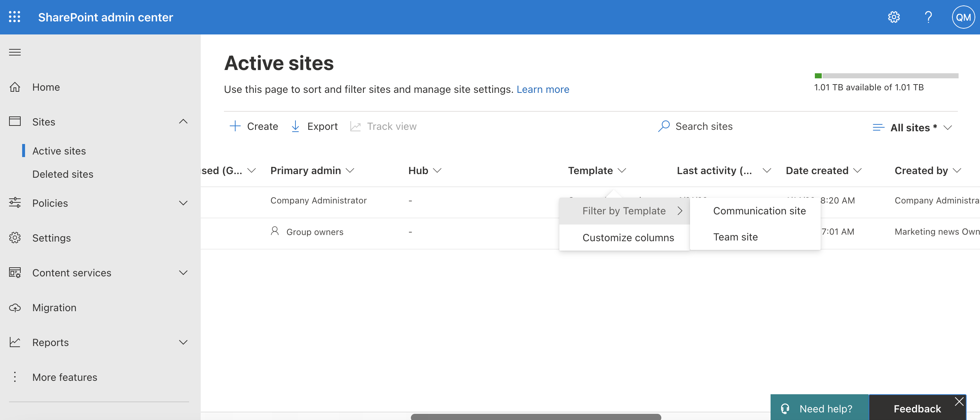The image size is (980, 420).
Task: Click the Company Administrator primary admin cell
Action: pyautogui.click(x=318, y=200)
